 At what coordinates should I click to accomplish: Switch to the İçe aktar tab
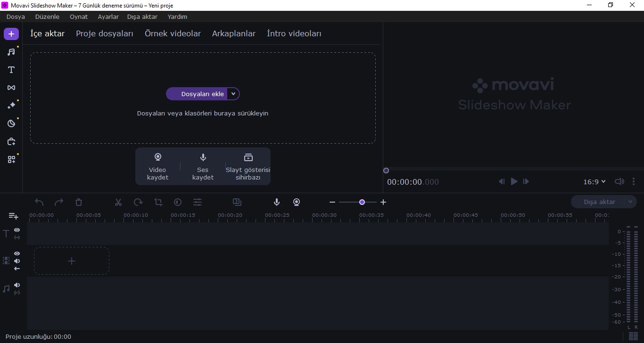tap(47, 33)
